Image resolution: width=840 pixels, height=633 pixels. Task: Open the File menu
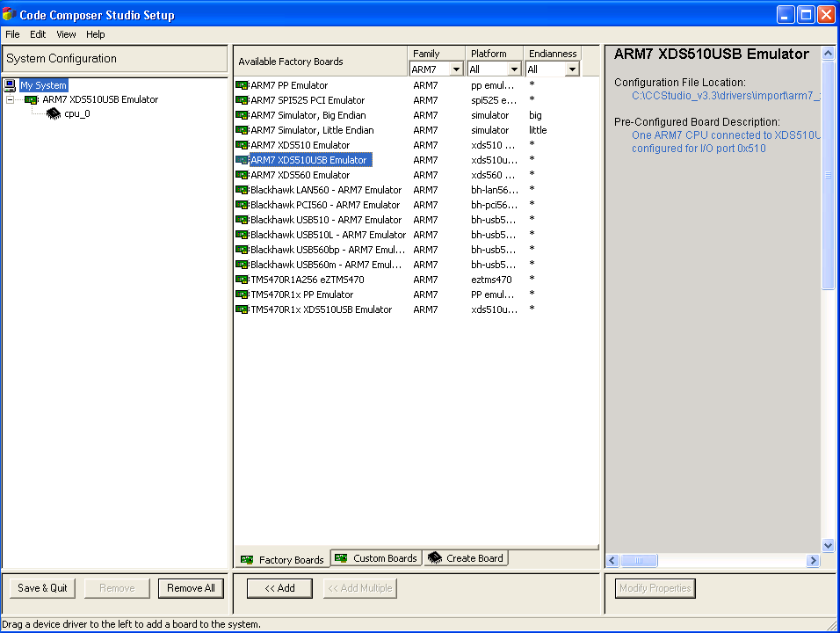tap(12, 34)
